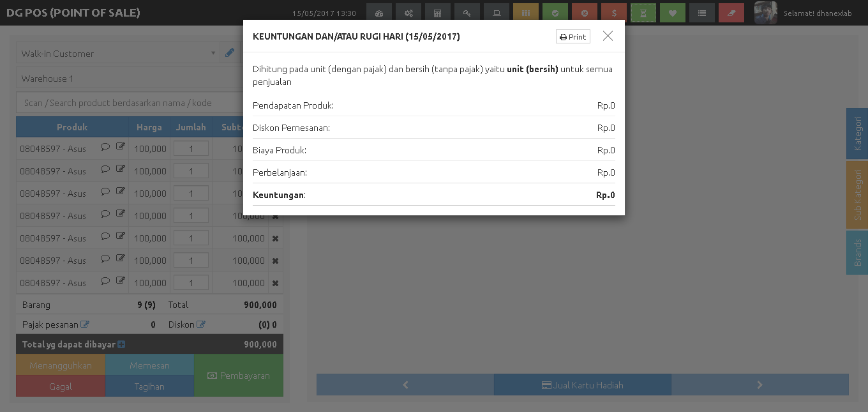The image size is (868, 412).
Task: Focus the Scan / Search product field
Action: point(128,103)
